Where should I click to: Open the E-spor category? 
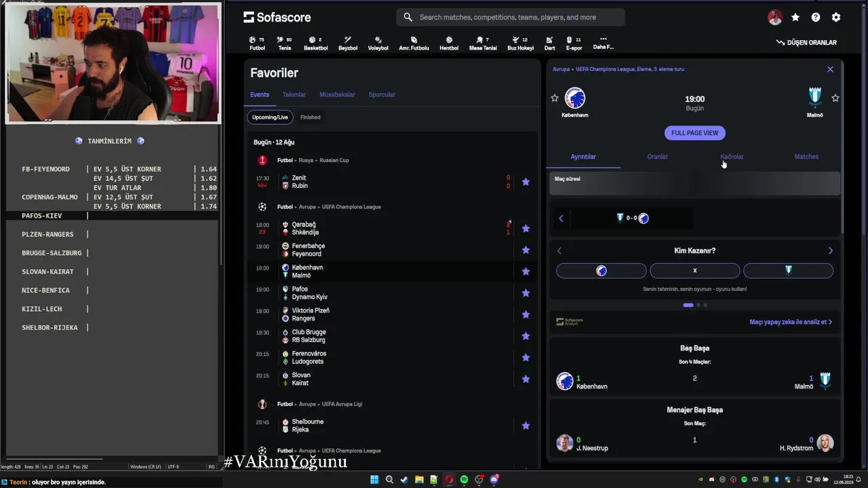(x=574, y=43)
